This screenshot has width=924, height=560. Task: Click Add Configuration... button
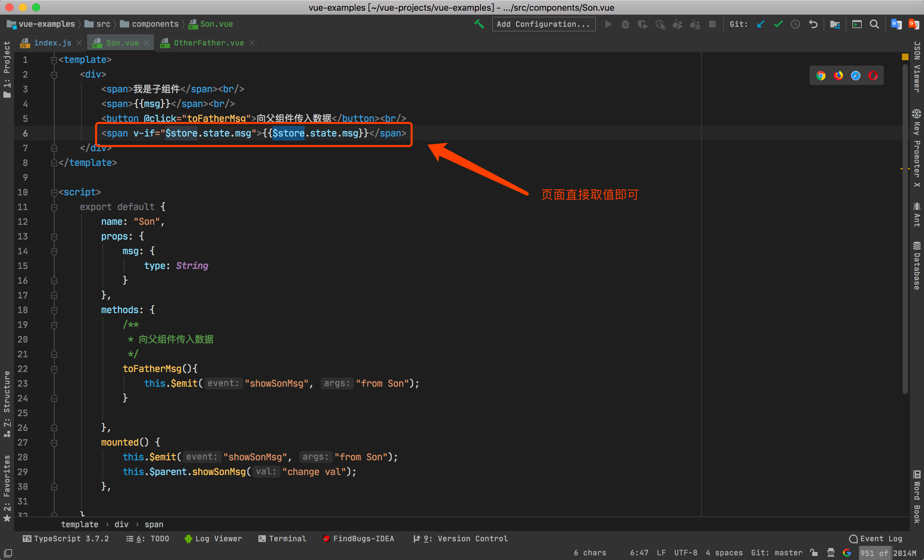pos(543,24)
